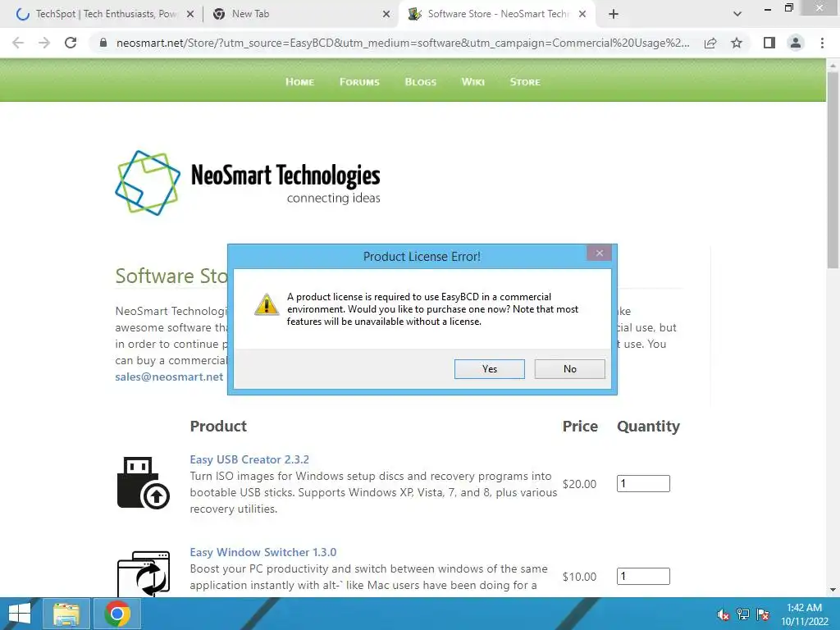Open the Chrome profile avatar
The width and height of the screenshot is (840, 630).
coord(796,43)
